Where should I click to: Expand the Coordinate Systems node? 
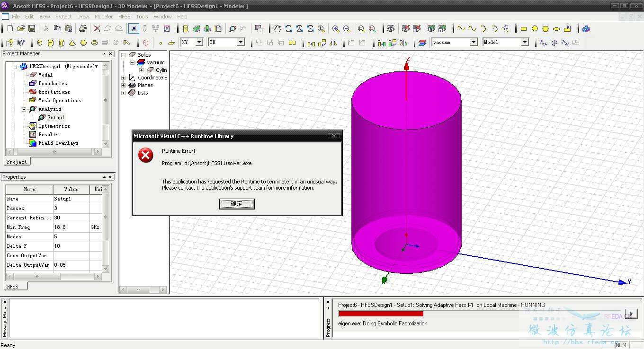pyautogui.click(x=124, y=78)
